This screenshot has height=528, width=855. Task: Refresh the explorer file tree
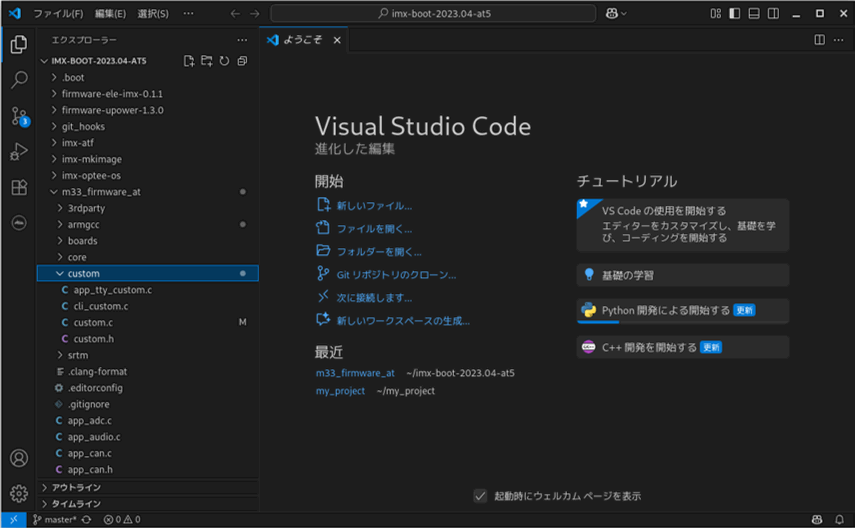224,61
